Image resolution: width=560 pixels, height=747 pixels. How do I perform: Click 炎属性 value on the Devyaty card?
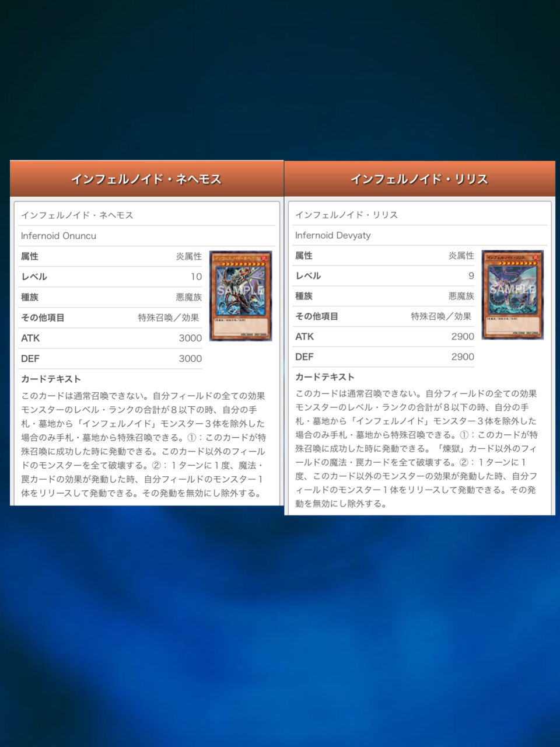click(461, 255)
